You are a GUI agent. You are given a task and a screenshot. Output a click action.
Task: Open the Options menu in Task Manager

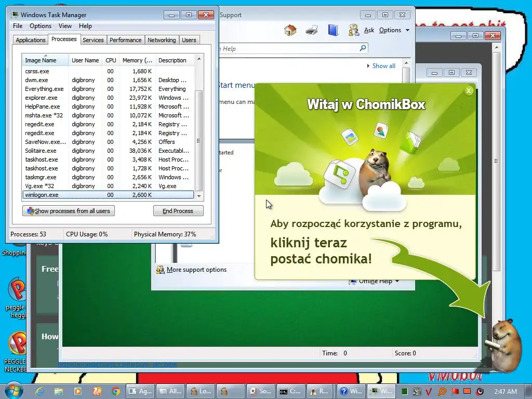tap(41, 26)
